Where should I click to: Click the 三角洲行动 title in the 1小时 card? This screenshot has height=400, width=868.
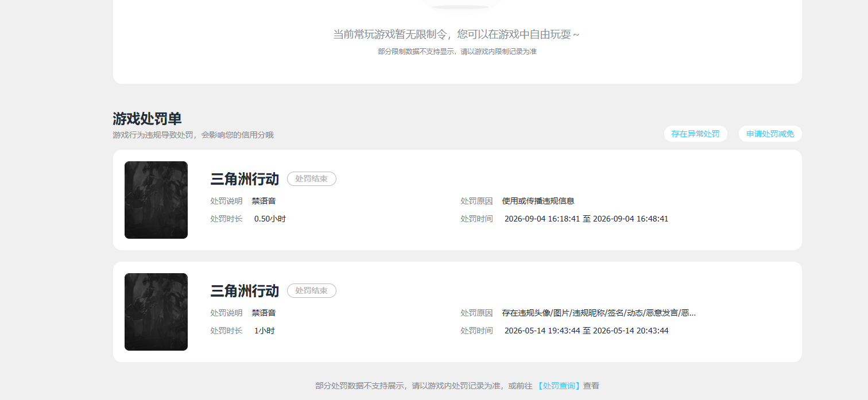(x=245, y=291)
